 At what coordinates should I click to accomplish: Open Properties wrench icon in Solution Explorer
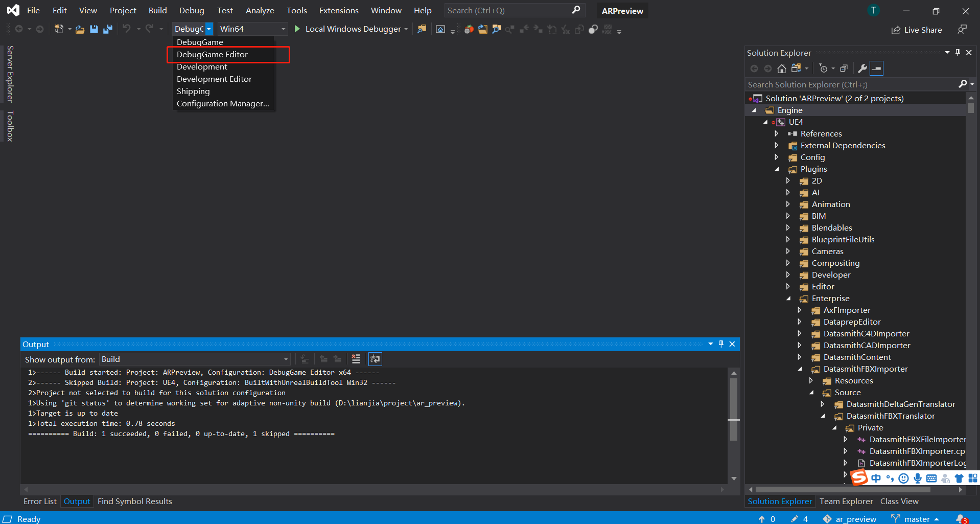[x=862, y=69]
